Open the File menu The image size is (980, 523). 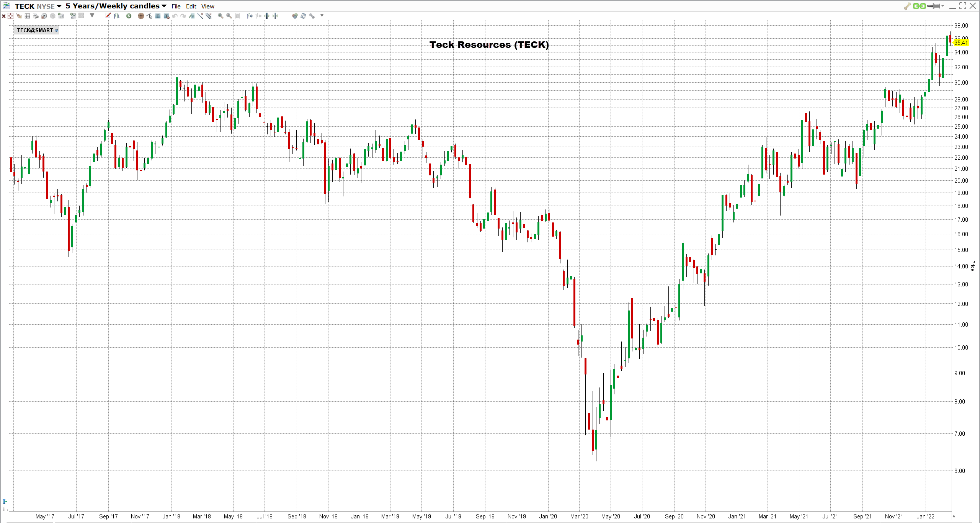pyautogui.click(x=176, y=7)
